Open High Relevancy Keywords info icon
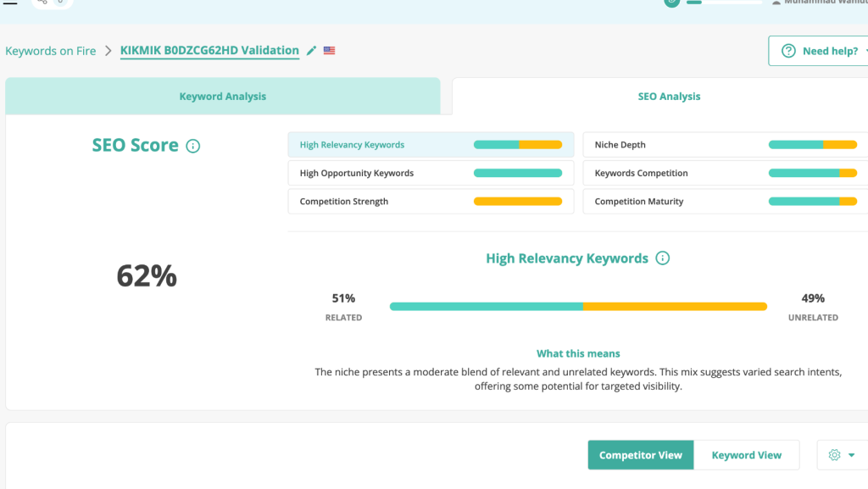 click(663, 258)
